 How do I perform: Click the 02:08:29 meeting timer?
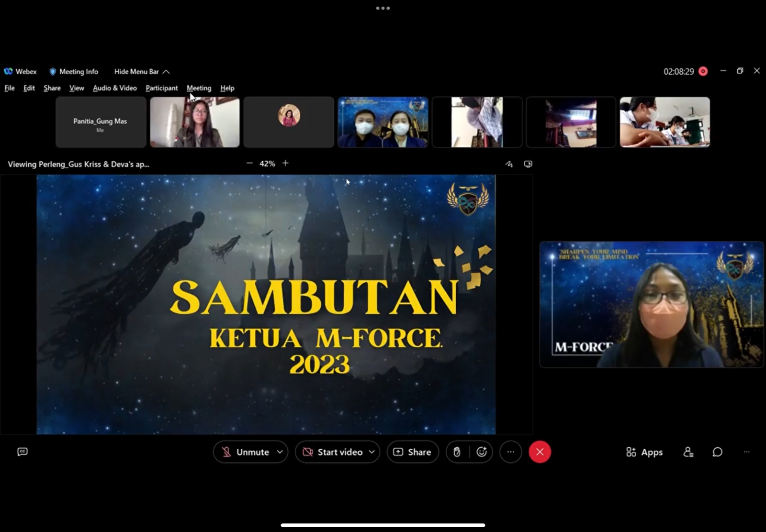click(x=678, y=72)
